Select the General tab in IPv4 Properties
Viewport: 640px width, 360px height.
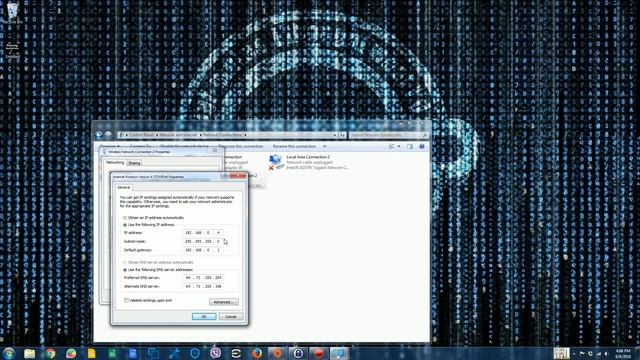pyautogui.click(x=124, y=187)
